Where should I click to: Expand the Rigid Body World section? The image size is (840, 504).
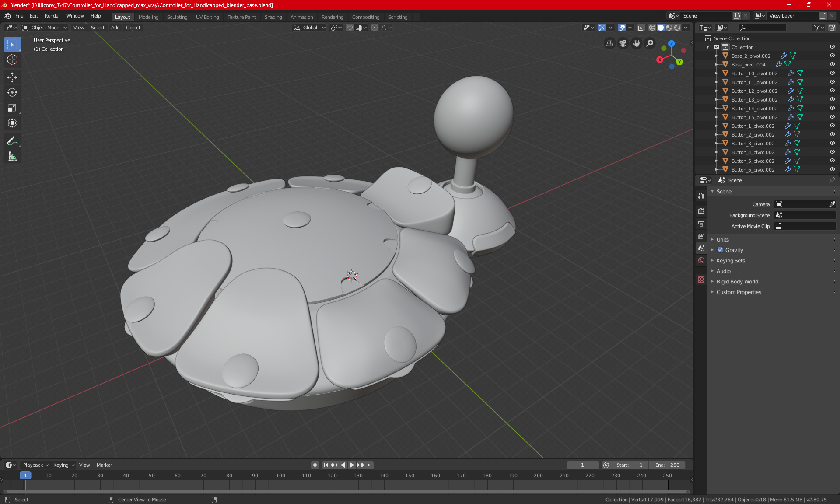(737, 282)
